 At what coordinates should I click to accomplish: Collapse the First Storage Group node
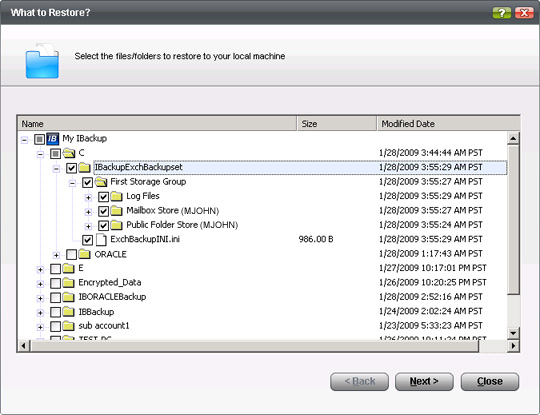[72, 183]
